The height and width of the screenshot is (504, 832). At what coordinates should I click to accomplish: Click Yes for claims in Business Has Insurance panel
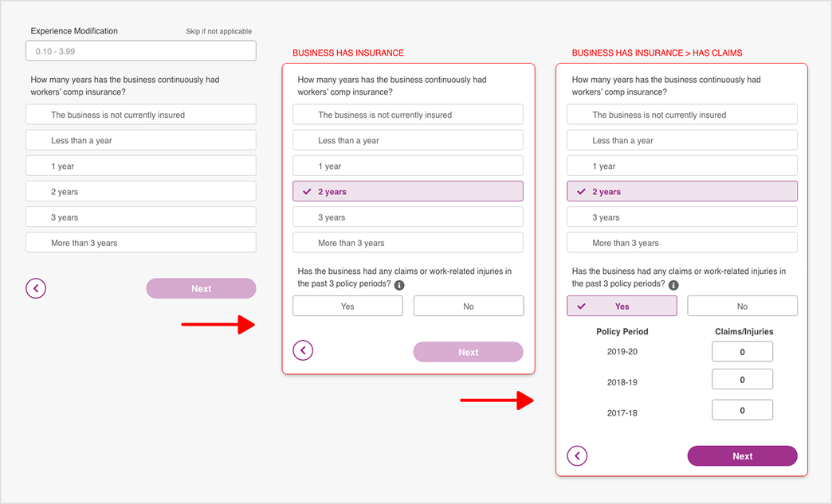pos(347,306)
